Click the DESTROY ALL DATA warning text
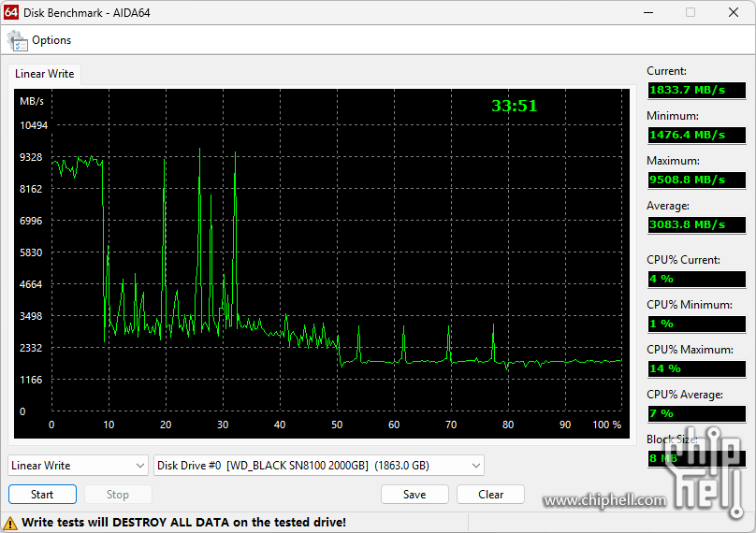 pyautogui.click(x=183, y=523)
